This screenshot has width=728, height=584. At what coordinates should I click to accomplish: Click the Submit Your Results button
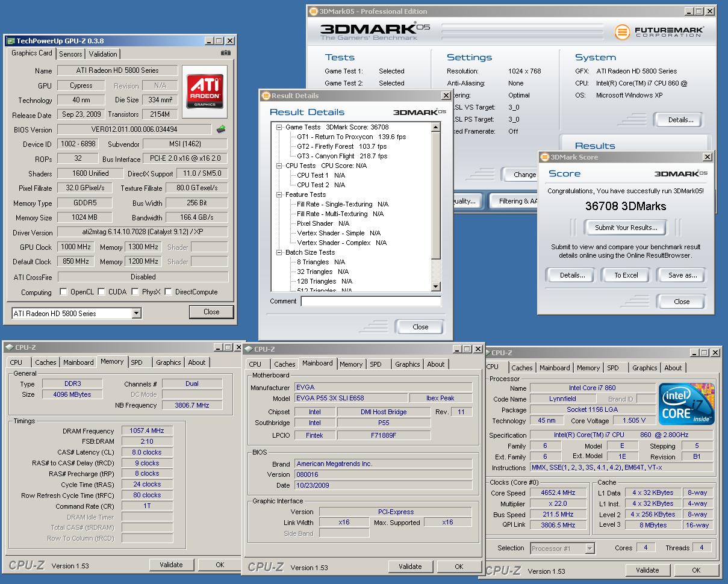626,228
